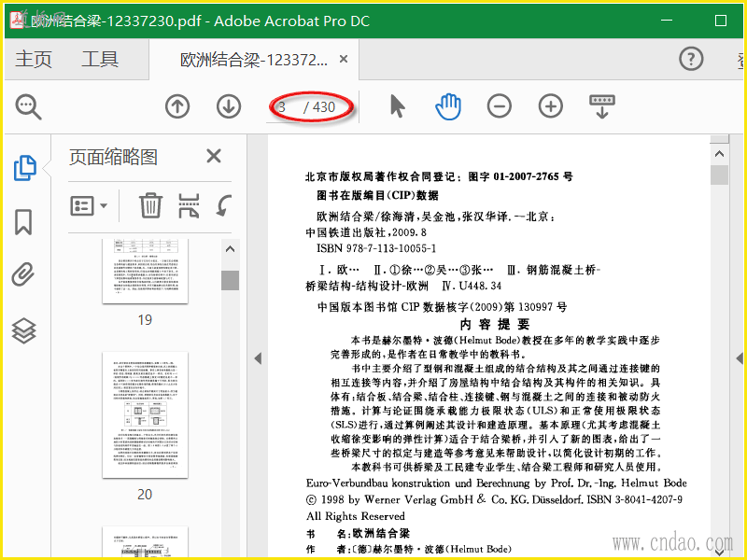Activate the Hand pan tool
747x560 pixels.
[448, 106]
